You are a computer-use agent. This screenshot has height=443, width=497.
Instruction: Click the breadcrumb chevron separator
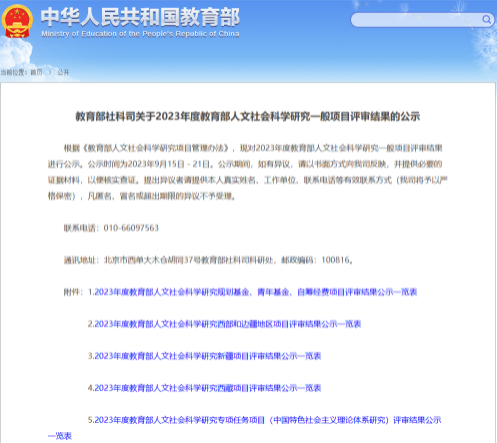(x=50, y=72)
